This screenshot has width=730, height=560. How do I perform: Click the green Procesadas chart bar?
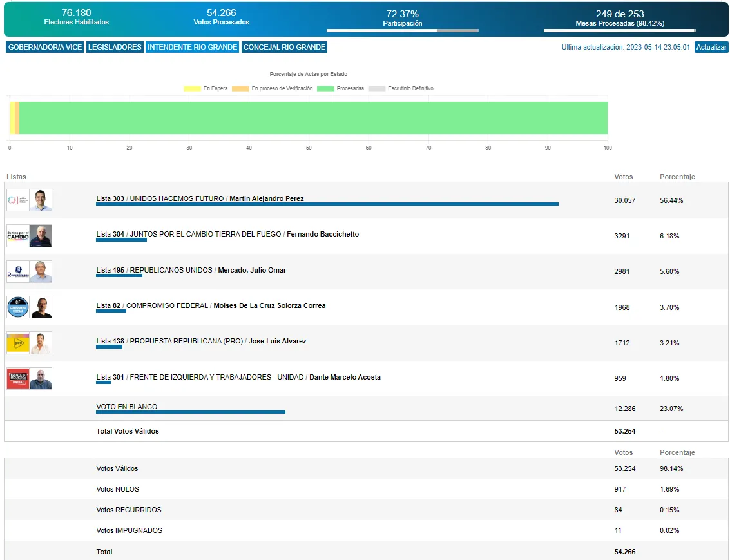pyautogui.click(x=313, y=118)
